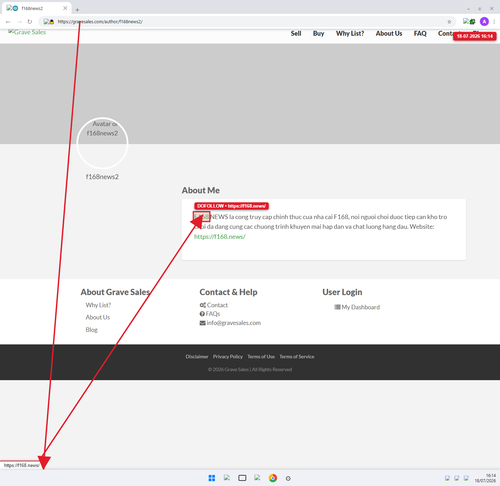Go back with the browser back arrow
The image size is (500, 486).
8,22
